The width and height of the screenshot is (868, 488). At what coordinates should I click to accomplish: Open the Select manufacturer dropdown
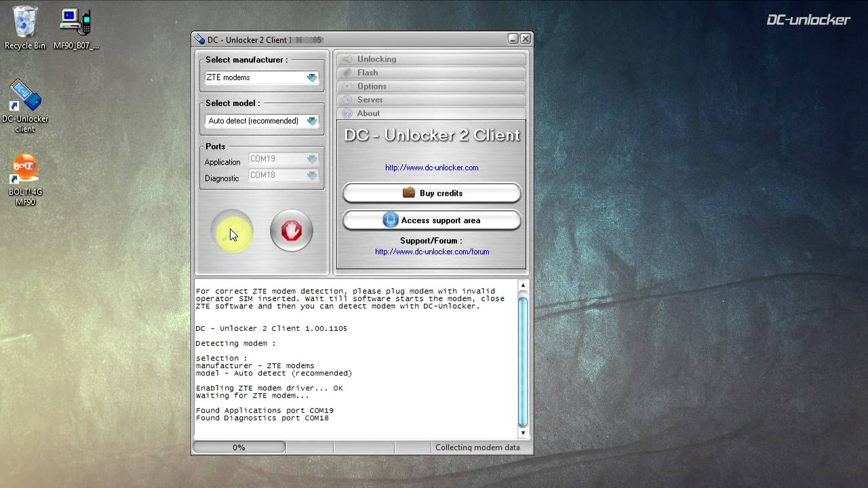click(262, 77)
